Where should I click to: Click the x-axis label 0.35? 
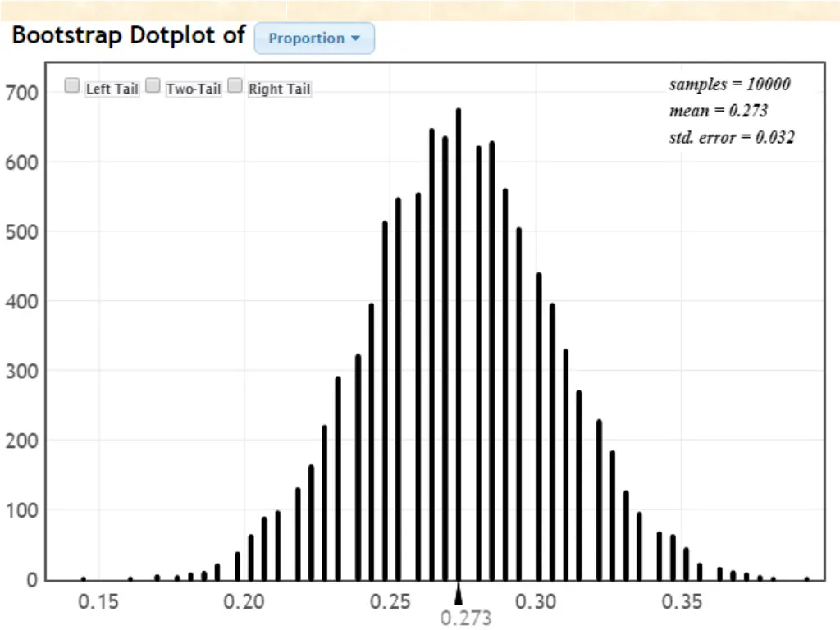tap(682, 601)
